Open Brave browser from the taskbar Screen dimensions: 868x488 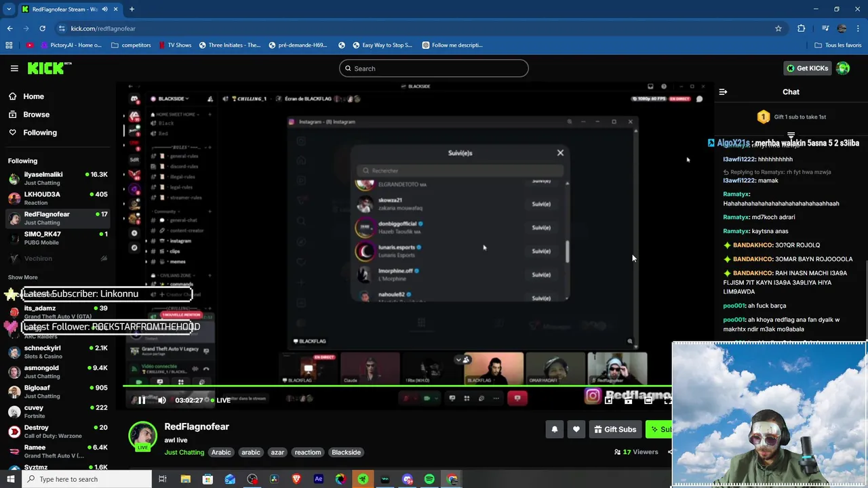coord(296,479)
